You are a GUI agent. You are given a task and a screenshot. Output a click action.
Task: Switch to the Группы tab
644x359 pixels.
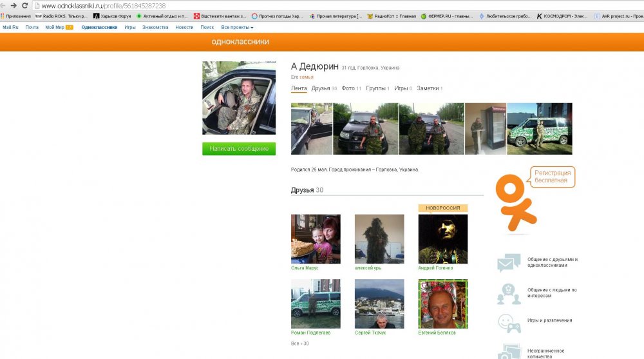[x=377, y=88]
